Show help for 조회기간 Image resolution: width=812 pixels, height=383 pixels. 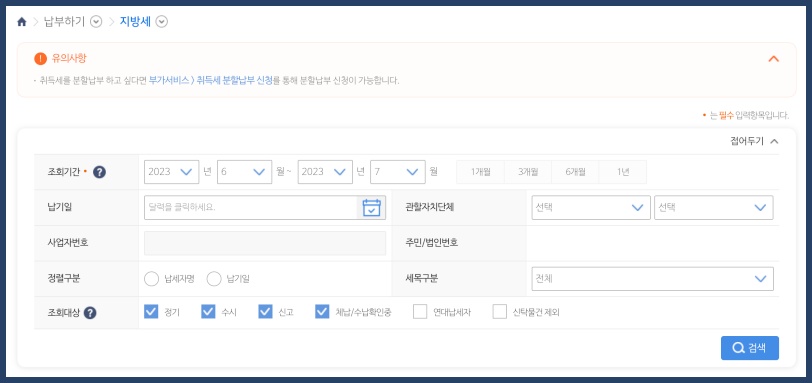tap(99, 172)
